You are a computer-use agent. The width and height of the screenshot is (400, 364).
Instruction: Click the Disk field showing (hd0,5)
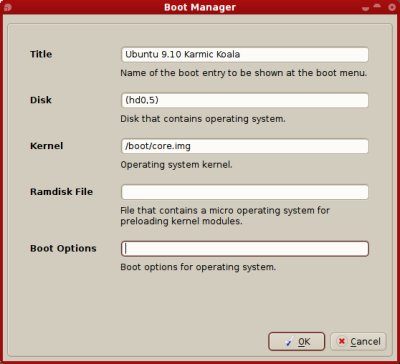point(245,100)
